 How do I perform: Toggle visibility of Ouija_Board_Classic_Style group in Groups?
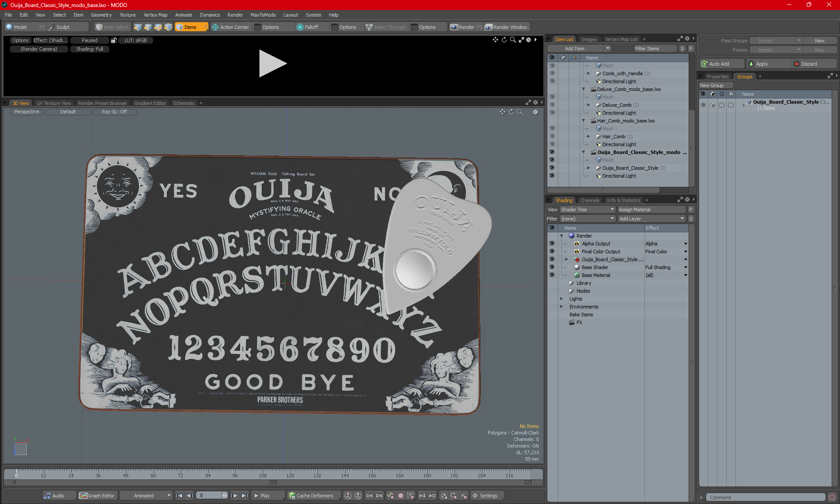pos(703,105)
